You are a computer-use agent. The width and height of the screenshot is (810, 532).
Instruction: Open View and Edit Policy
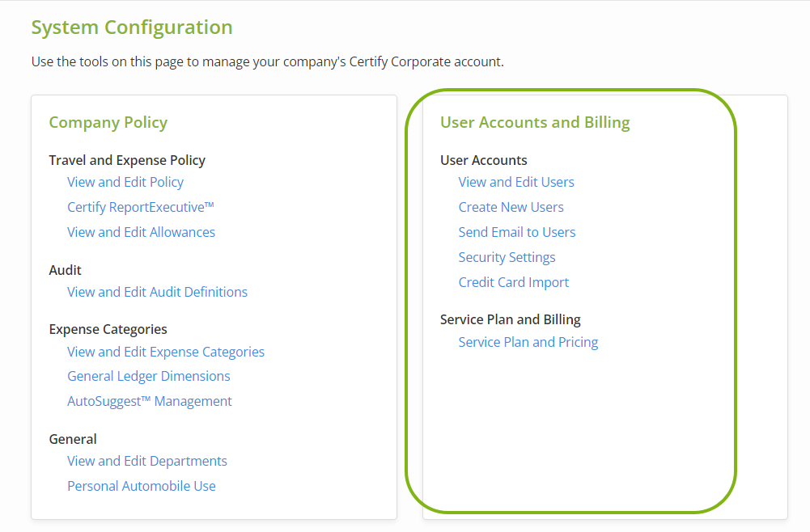click(x=125, y=182)
